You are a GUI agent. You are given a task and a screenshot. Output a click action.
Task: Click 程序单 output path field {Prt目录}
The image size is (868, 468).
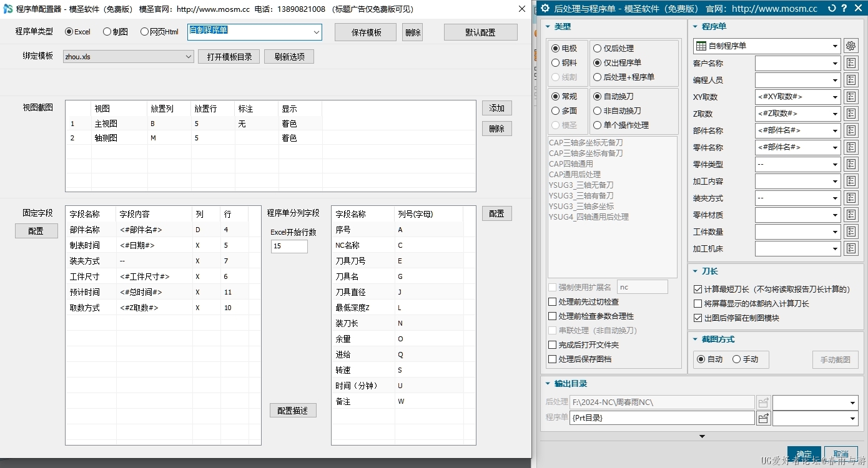coord(662,418)
